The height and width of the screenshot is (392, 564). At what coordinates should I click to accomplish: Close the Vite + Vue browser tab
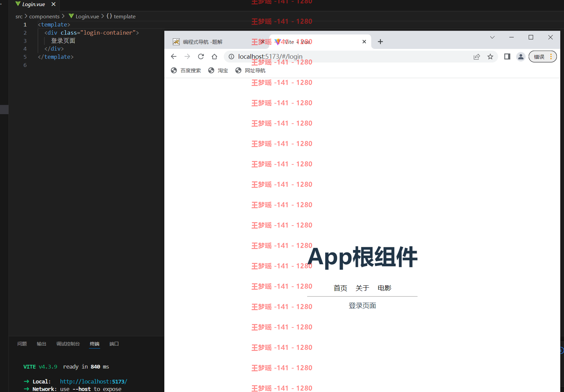(x=364, y=41)
